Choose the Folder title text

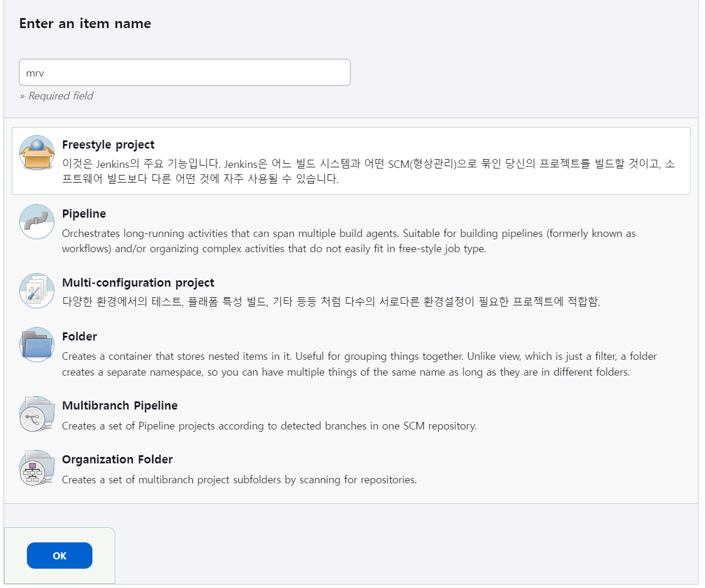[80, 336]
